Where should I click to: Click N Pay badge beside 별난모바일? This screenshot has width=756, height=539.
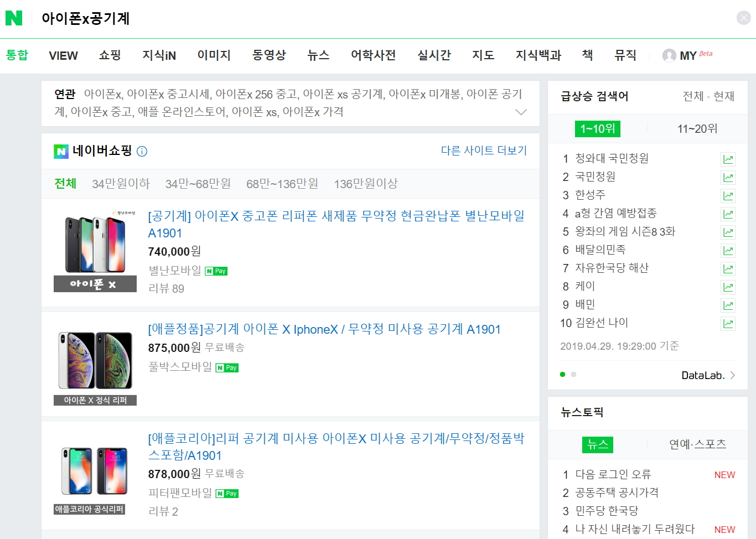coord(216,271)
